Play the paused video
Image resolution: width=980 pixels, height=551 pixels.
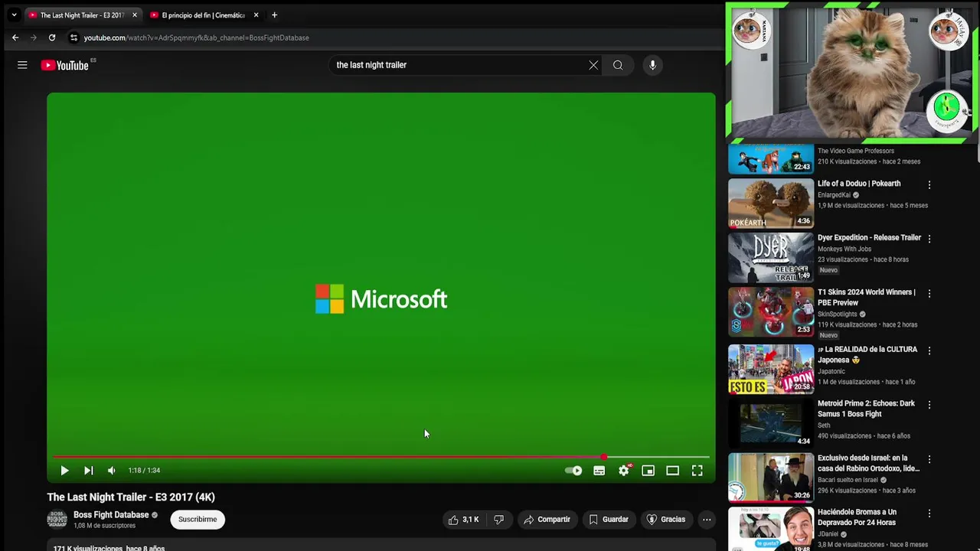tap(64, 471)
